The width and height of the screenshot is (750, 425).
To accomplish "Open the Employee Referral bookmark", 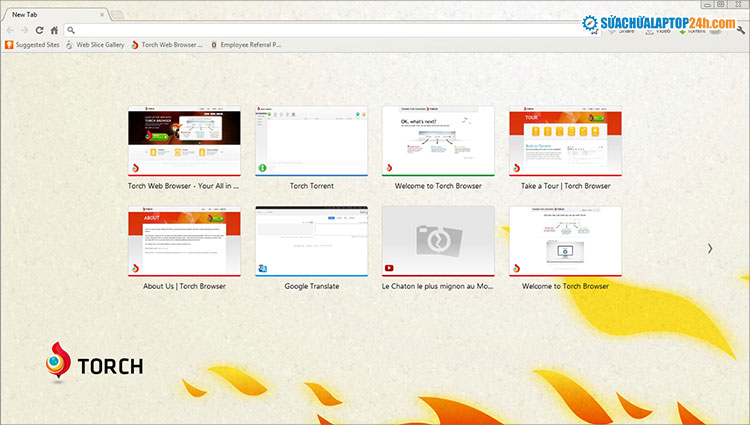I will 246,44.
